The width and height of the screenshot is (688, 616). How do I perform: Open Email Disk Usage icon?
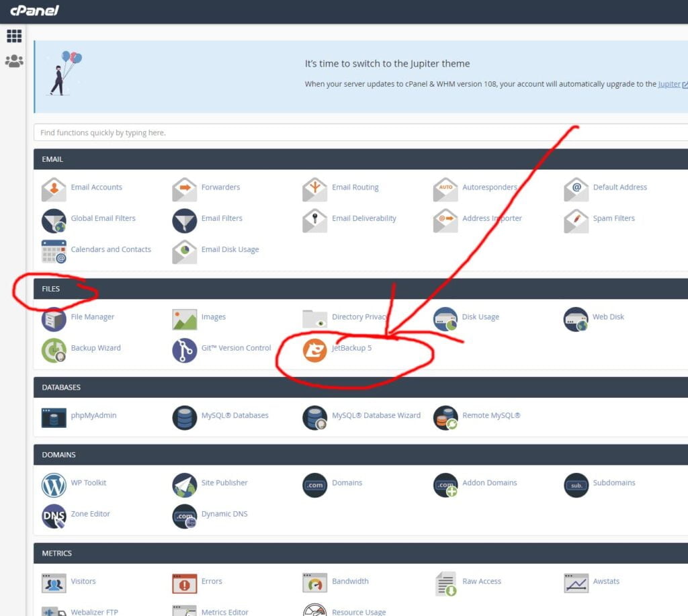184,251
